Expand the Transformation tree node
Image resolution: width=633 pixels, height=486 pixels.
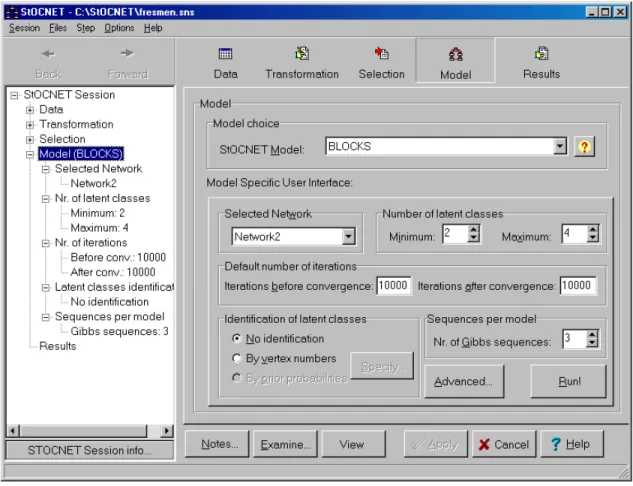pyautogui.click(x=29, y=125)
